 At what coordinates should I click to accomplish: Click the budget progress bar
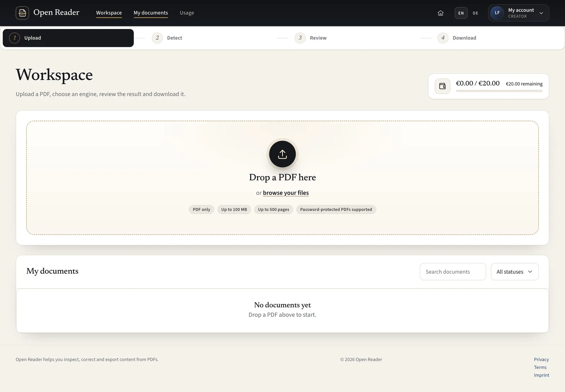pyautogui.click(x=499, y=91)
